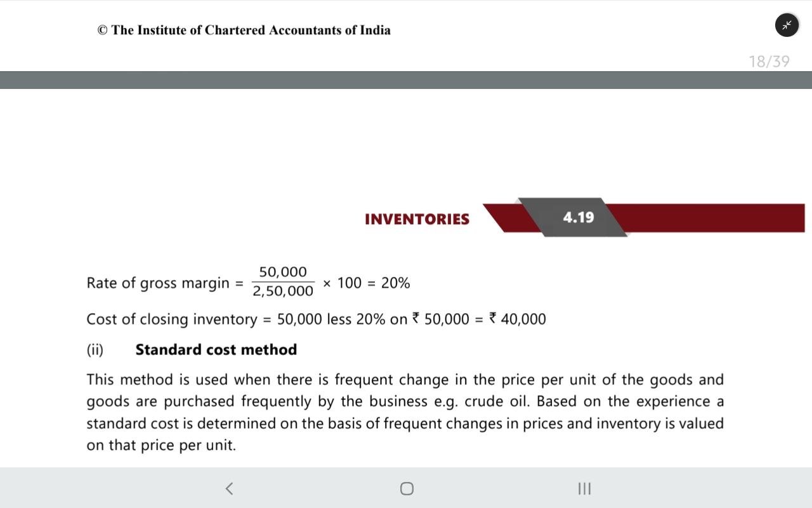Image resolution: width=812 pixels, height=508 pixels.
Task: Tap the (ii) list marker
Action: (95, 350)
